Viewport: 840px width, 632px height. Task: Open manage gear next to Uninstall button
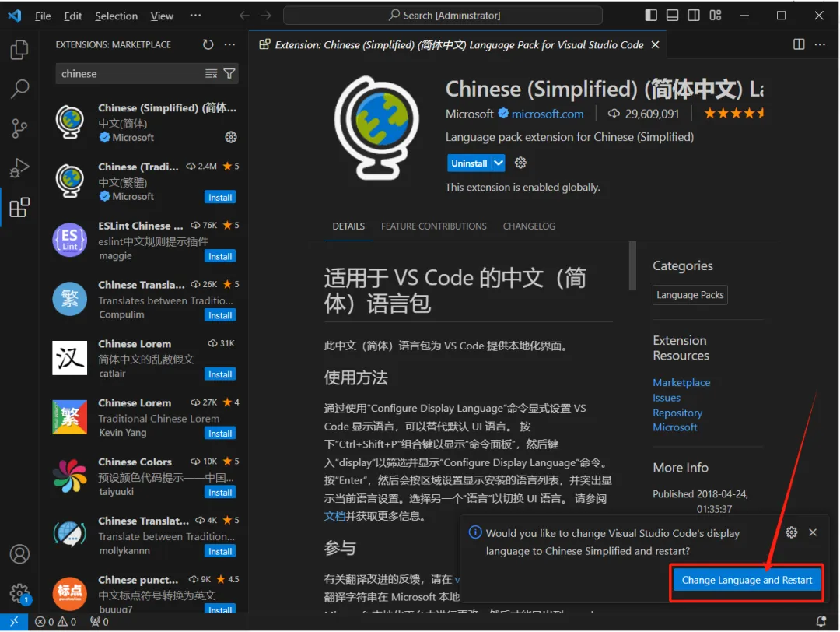coord(520,163)
